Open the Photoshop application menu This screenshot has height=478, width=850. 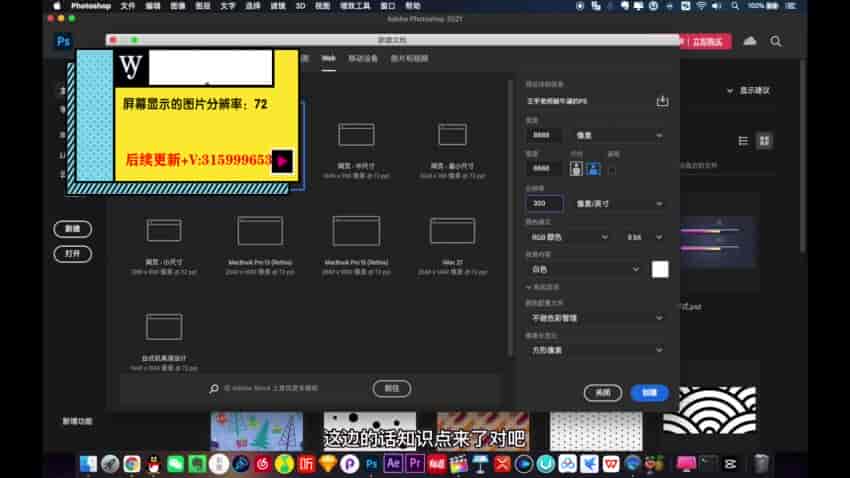point(91,6)
